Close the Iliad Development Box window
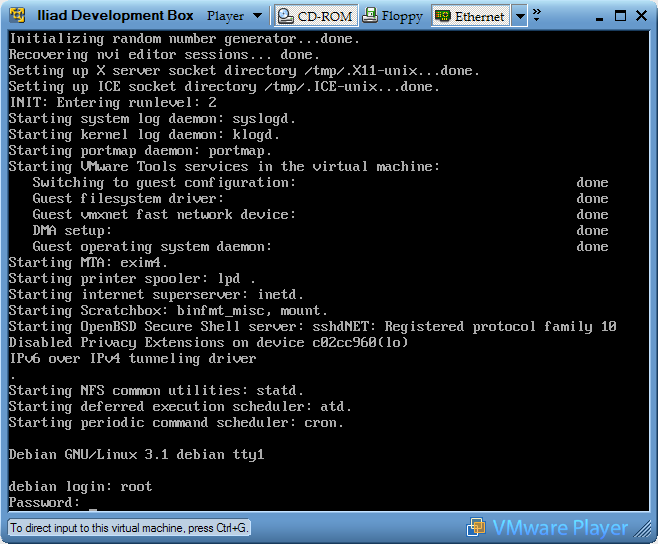Image resolution: width=658 pixels, height=544 pixels. tap(641, 16)
